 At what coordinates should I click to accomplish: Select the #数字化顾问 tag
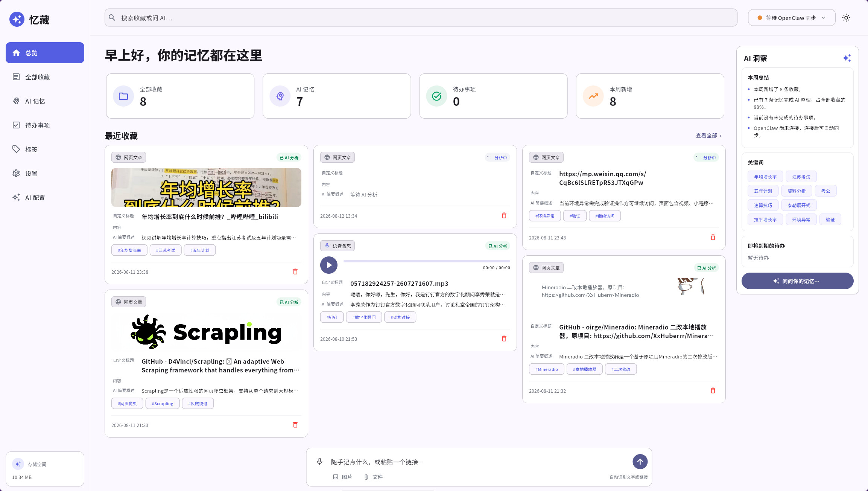click(x=364, y=317)
